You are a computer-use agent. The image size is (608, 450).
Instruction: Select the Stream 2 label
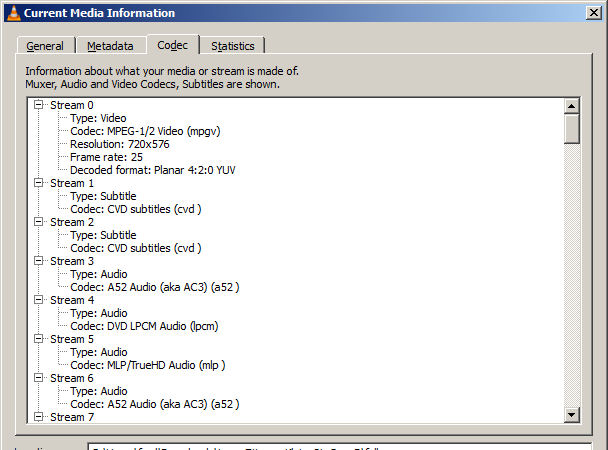point(72,222)
